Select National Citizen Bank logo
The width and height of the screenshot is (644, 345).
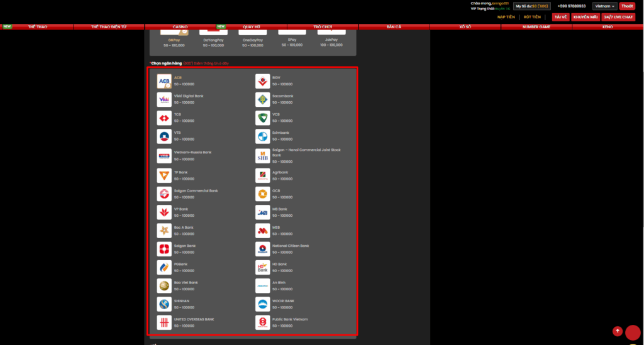(x=262, y=249)
